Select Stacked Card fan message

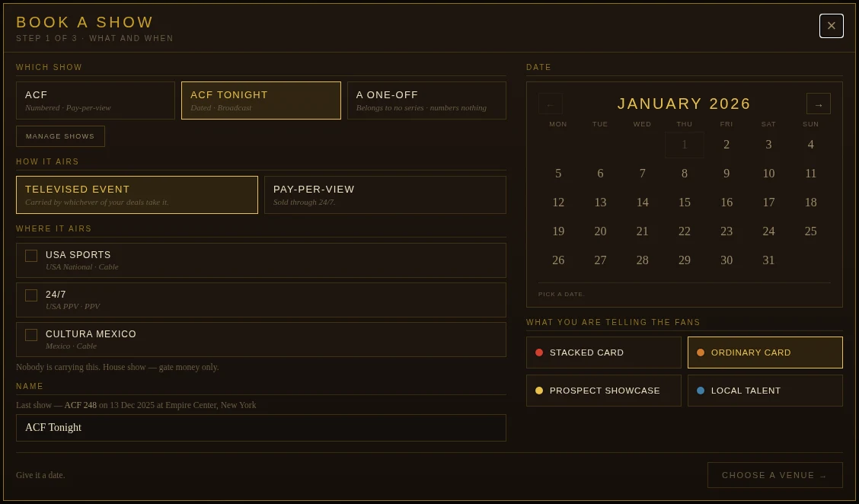pyautogui.click(x=604, y=352)
